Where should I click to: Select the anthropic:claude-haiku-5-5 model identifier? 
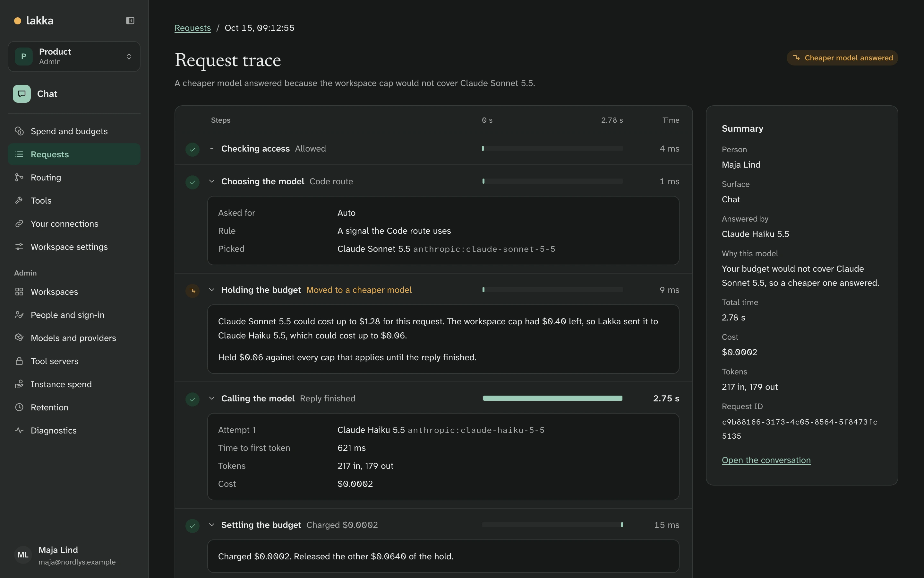476,430
